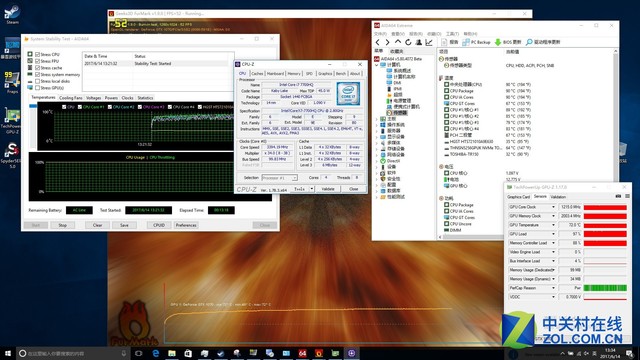The width and height of the screenshot is (640, 360).
Task: Click the CPUID button
Action: [x=159, y=225]
